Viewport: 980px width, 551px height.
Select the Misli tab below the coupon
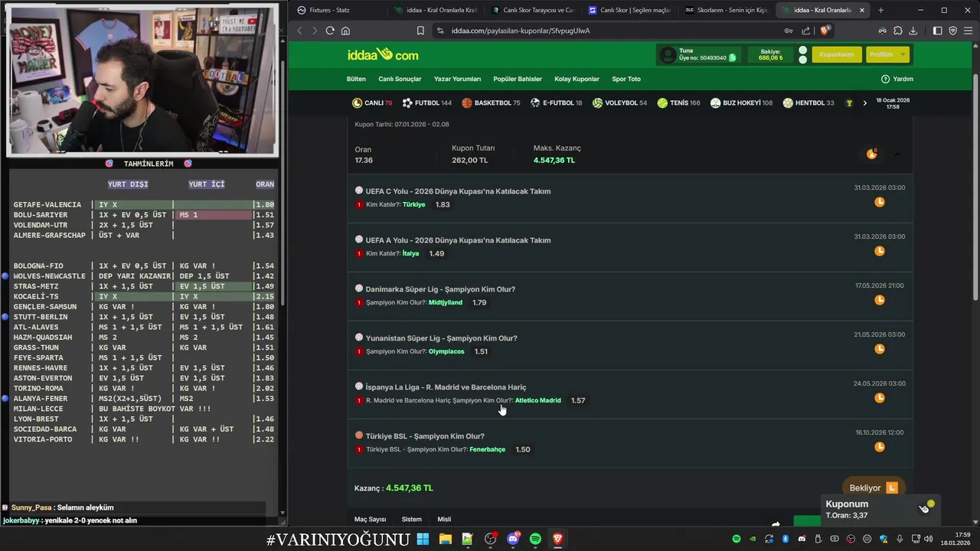pos(444,519)
